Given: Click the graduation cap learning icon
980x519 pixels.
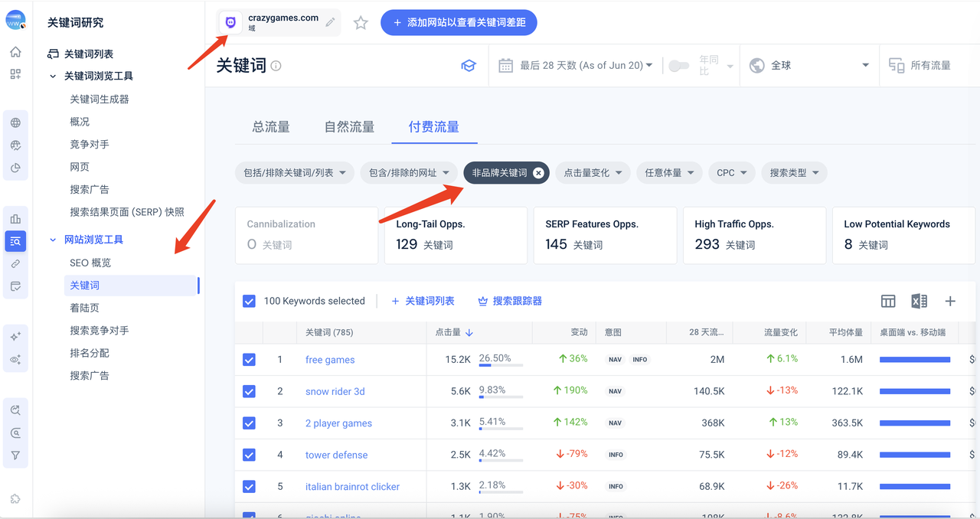Looking at the screenshot, I should (468, 66).
